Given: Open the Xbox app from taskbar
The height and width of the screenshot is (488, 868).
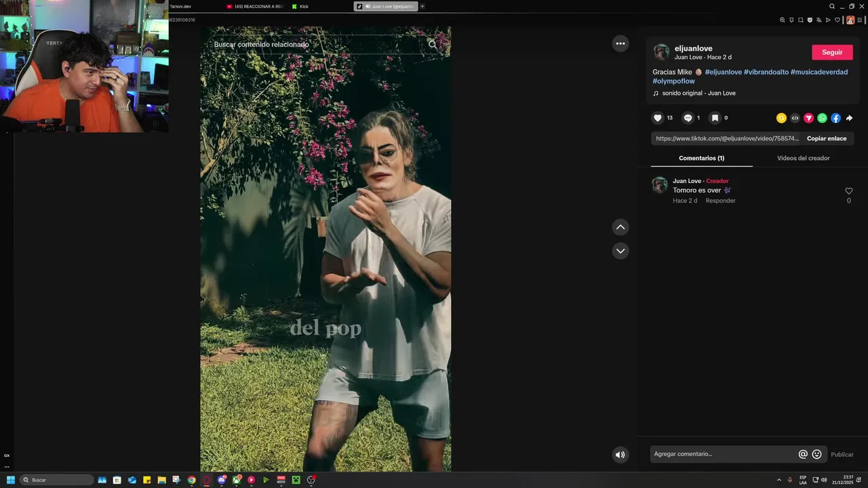Looking at the screenshot, I should (237, 480).
